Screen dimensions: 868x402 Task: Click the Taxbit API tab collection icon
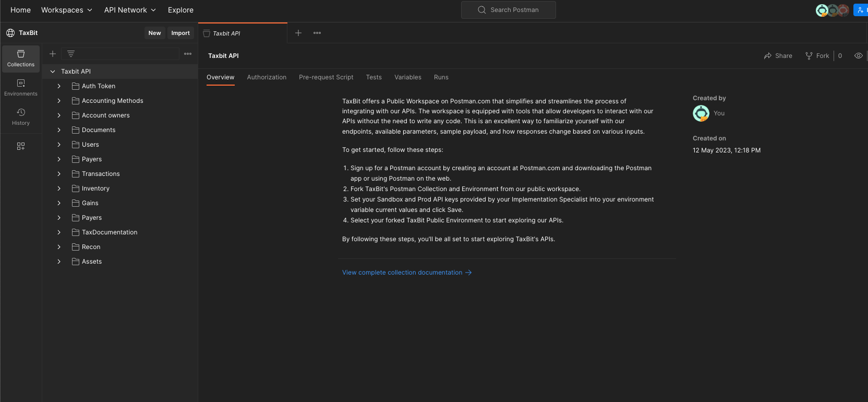(207, 33)
